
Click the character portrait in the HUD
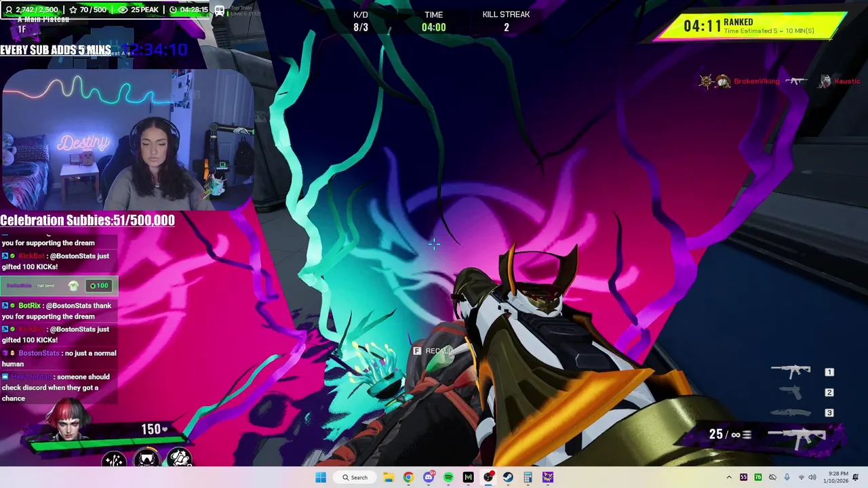[x=68, y=420]
